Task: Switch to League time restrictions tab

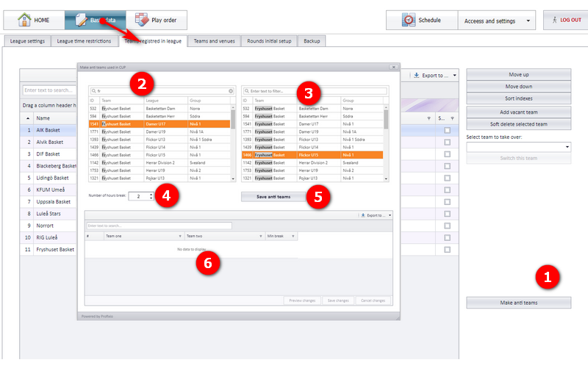Action: pos(84,41)
